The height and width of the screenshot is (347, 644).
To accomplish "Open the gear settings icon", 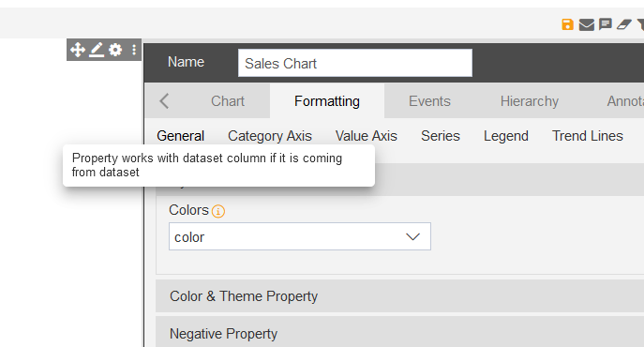I will tap(115, 50).
